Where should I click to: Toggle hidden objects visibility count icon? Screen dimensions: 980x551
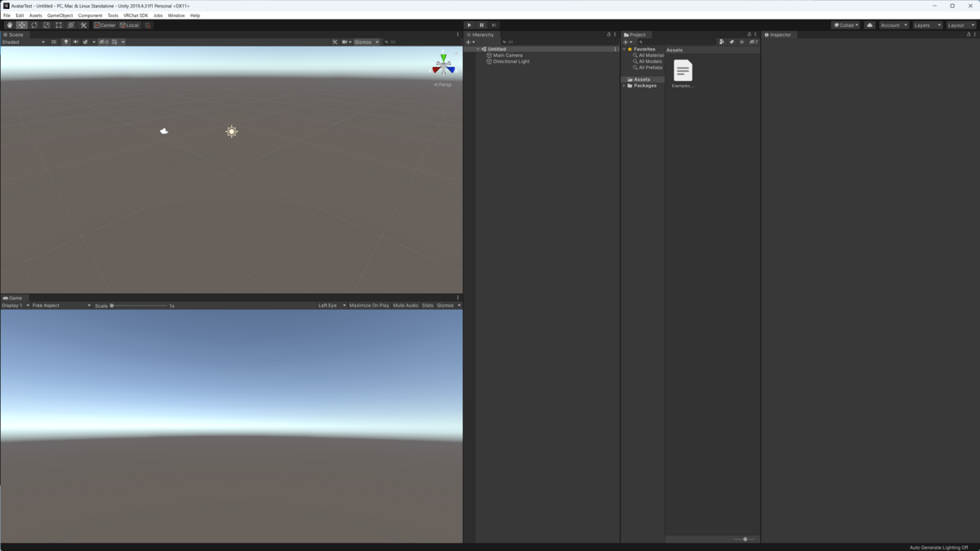(104, 42)
